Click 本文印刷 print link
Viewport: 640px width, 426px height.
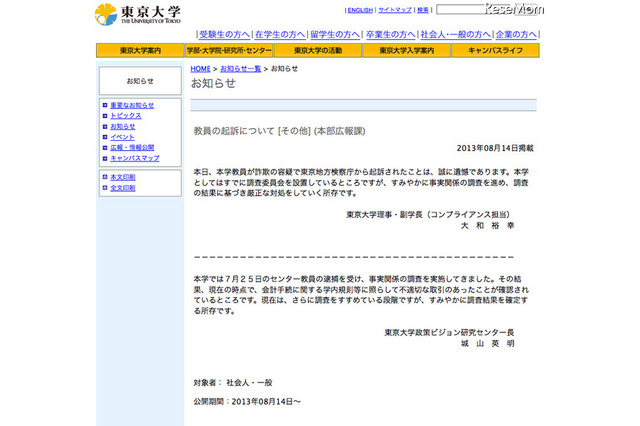click(x=122, y=177)
